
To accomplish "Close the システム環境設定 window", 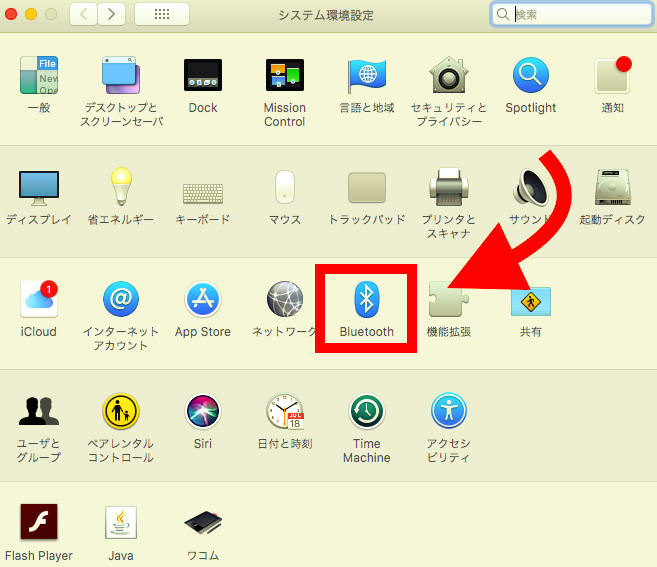I will pos(11,14).
